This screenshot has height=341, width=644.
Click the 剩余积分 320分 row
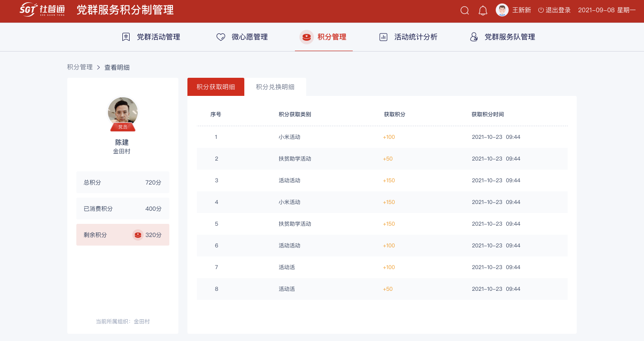point(123,235)
